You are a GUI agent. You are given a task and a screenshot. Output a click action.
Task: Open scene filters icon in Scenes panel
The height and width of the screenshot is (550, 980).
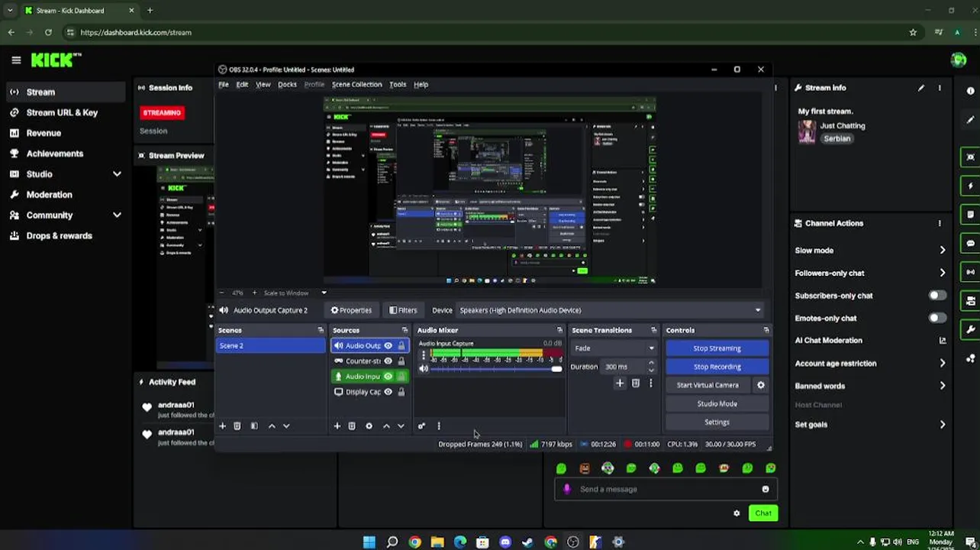(254, 426)
